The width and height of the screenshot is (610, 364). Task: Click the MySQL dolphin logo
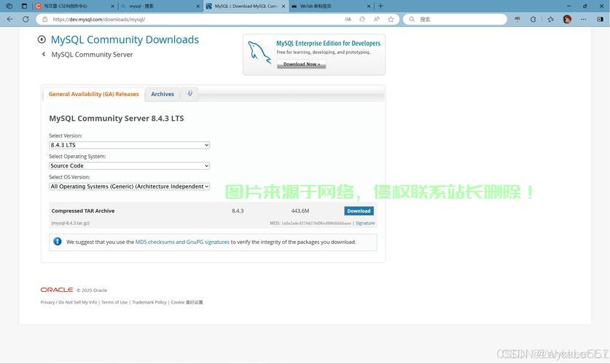259,53
